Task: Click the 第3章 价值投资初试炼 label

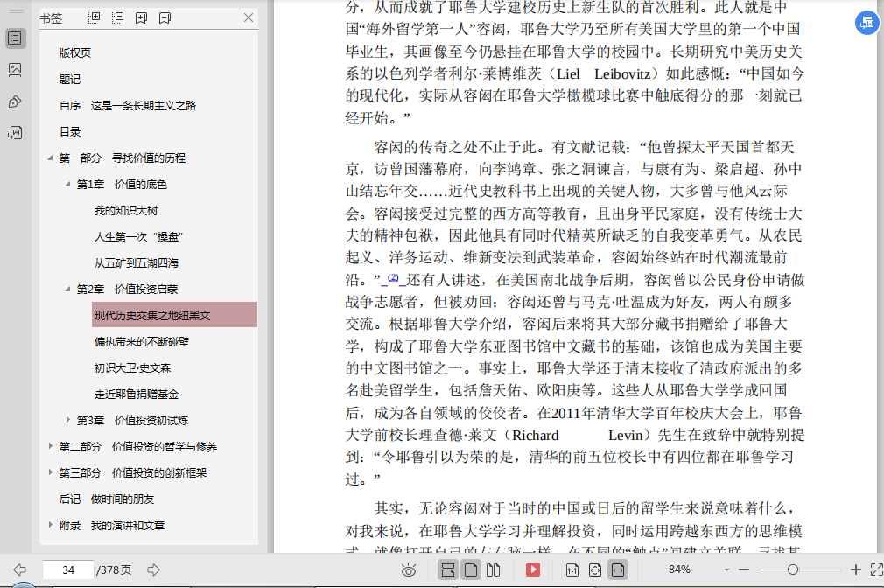Action: click(132, 421)
